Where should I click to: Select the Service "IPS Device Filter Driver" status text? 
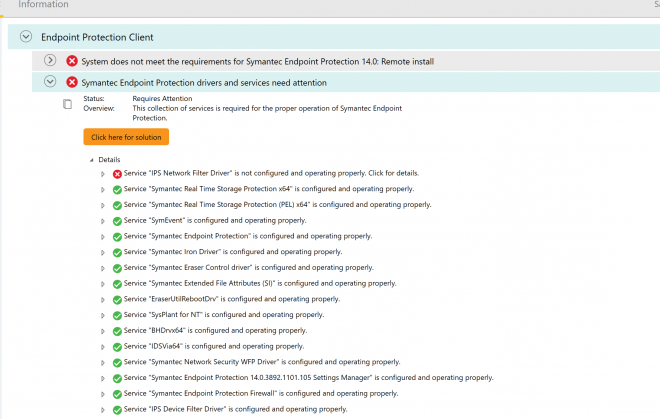(x=236, y=409)
